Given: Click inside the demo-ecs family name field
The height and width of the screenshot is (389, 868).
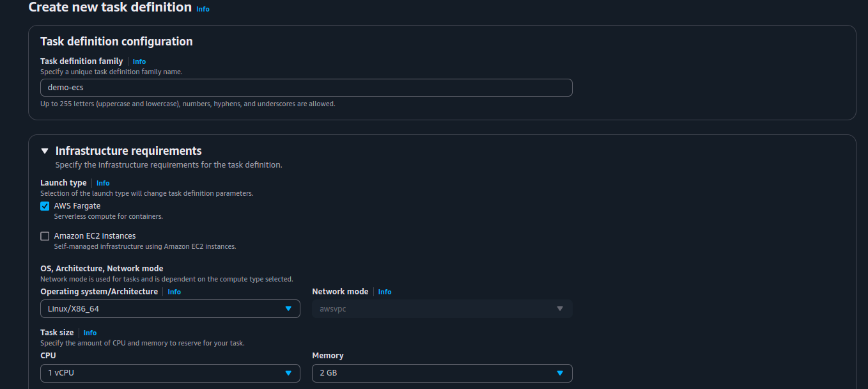Looking at the screenshot, I should pos(306,88).
